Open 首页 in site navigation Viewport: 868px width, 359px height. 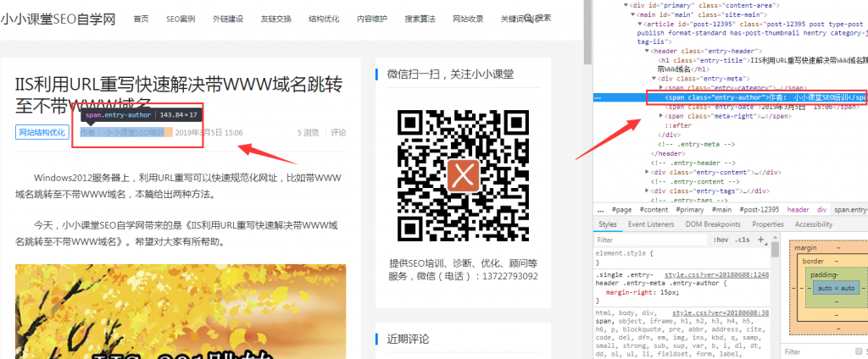pyautogui.click(x=142, y=19)
